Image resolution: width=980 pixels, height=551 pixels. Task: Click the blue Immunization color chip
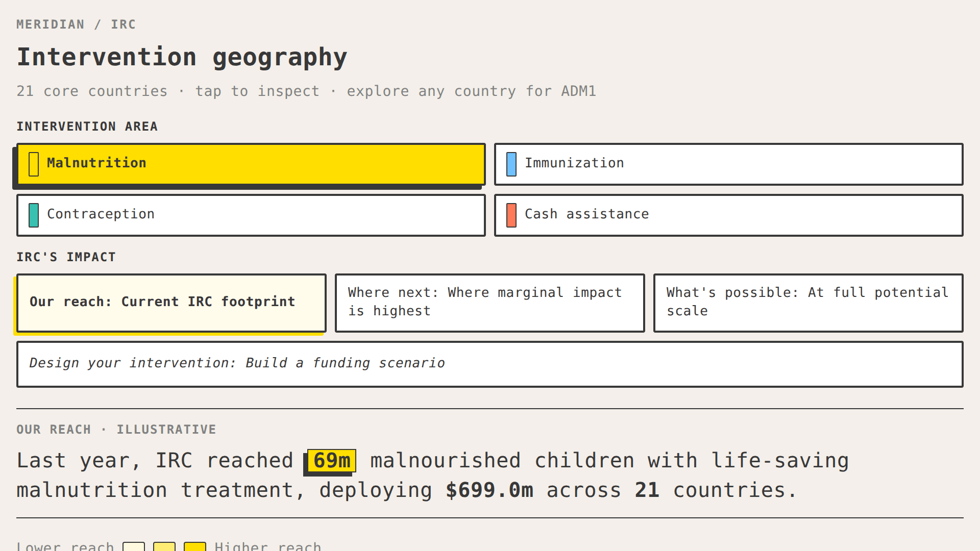pos(511,164)
